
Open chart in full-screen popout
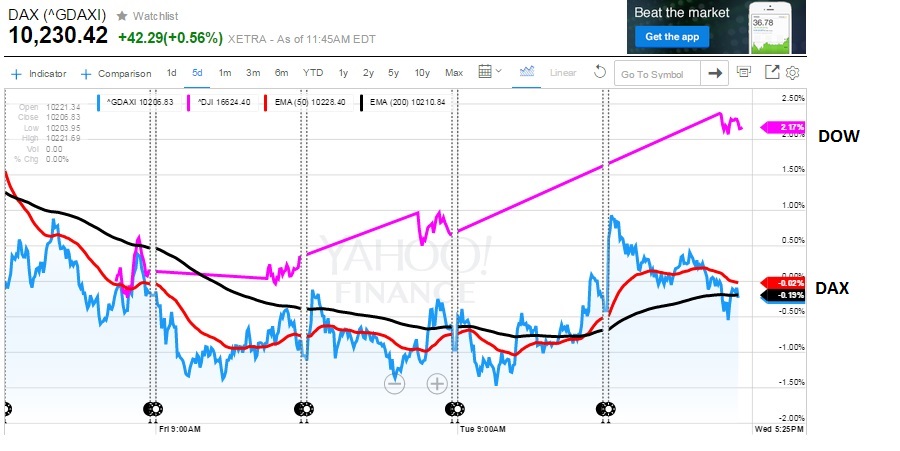click(772, 72)
